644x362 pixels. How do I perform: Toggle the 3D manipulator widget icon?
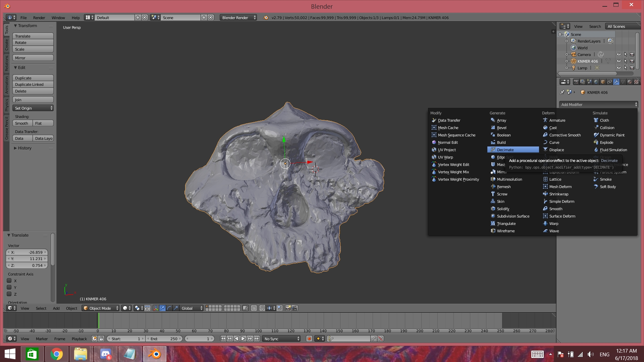(156, 308)
